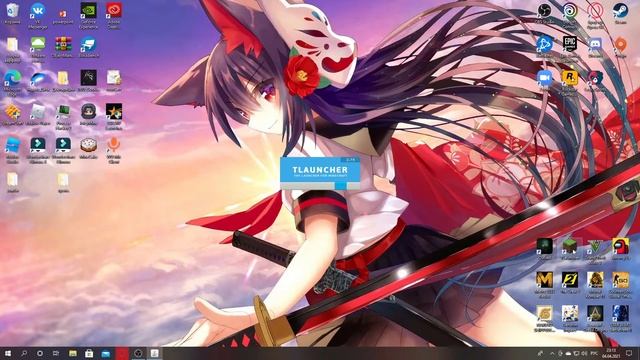Click the TLauncher loading splash window
The width and height of the screenshot is (640, 360).
coord(320,173)
